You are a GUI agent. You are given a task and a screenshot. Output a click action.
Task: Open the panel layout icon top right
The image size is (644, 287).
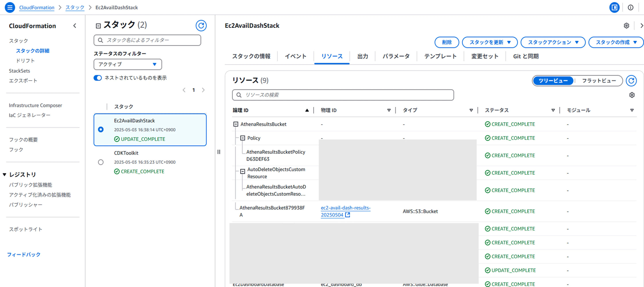click(x=614, y=8)
